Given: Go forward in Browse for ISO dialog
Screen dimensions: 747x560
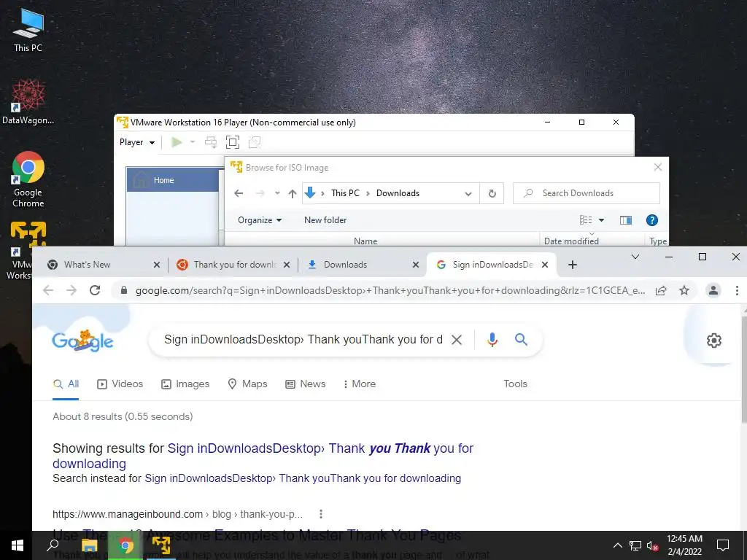Looking at the screenshot, I should 260,193.
